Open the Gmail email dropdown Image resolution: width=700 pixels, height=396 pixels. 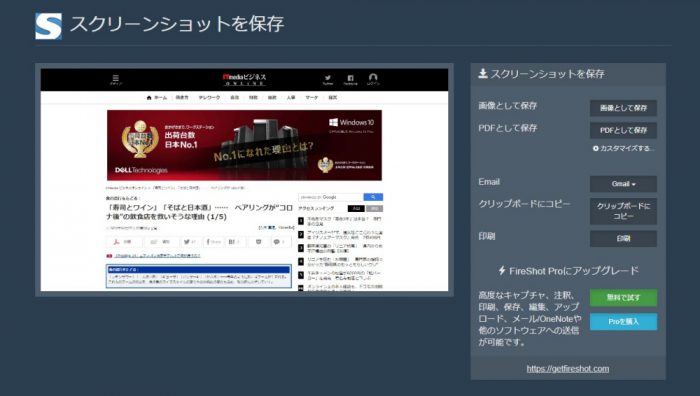click(x=623, y=183)
